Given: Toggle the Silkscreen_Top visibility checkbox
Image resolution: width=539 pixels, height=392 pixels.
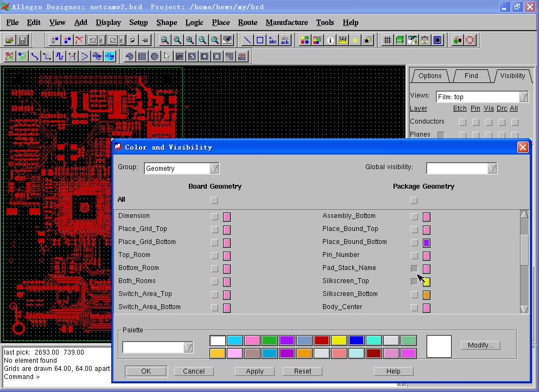Looking at the screenshot, I should tap(414, 281).
